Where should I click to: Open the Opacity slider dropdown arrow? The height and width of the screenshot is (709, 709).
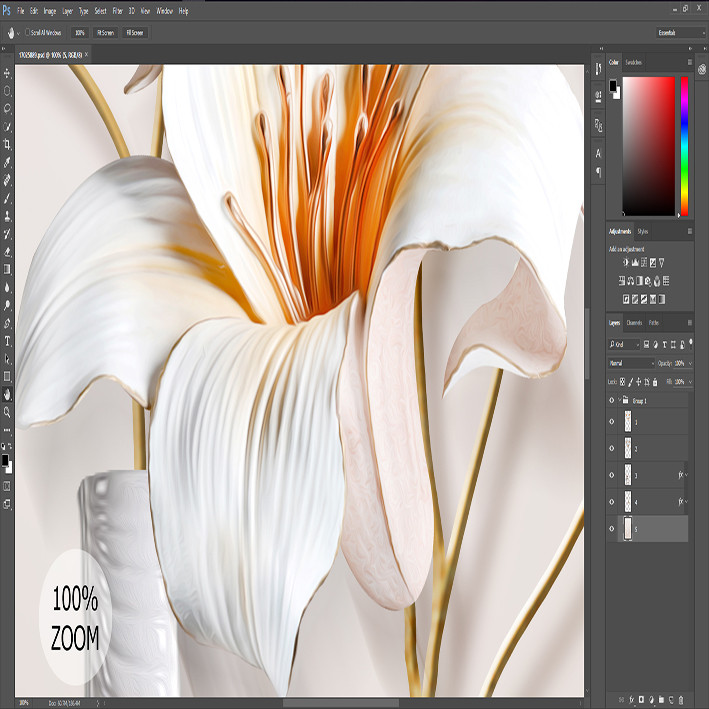pyautogui.click(x=690, y=363)
